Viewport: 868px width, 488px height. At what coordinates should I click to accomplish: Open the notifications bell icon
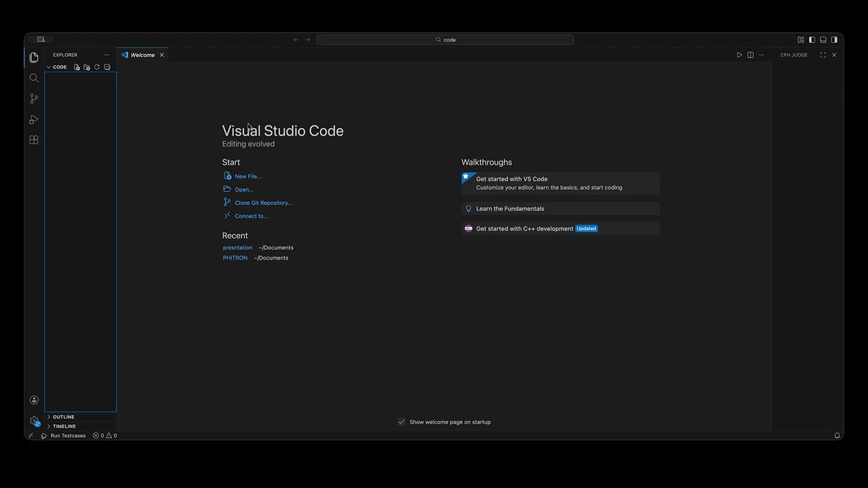click(837, 436)
